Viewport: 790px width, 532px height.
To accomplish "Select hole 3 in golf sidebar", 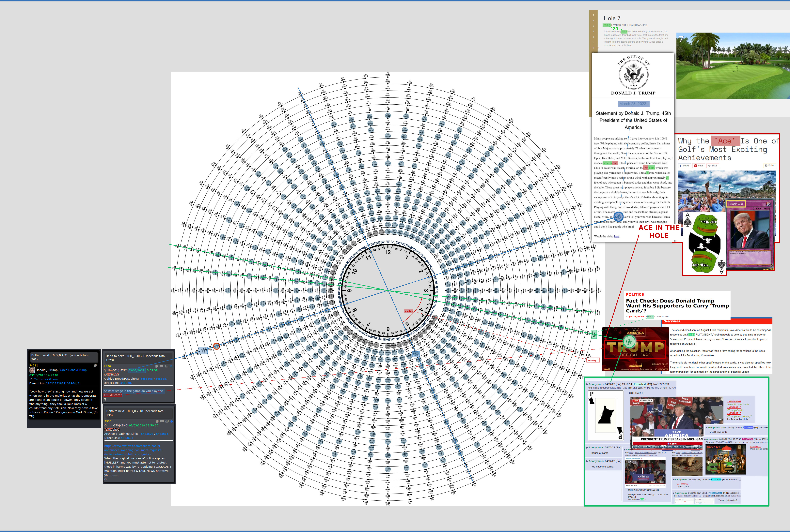I will (x=593, y=26).
